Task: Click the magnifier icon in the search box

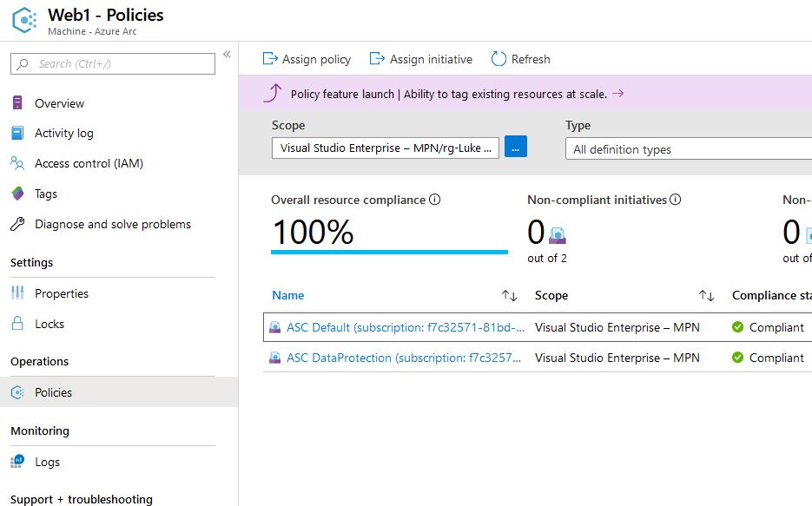Action: point(23,63)
